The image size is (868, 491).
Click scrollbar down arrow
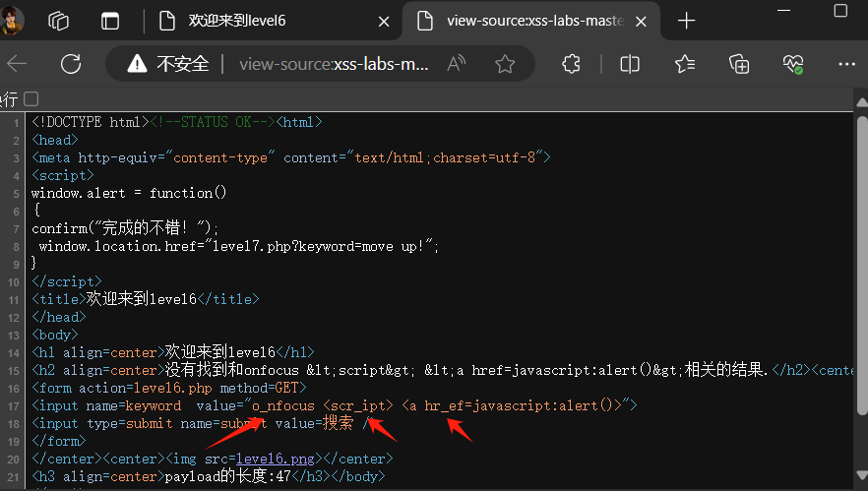(x=862, y=475)
